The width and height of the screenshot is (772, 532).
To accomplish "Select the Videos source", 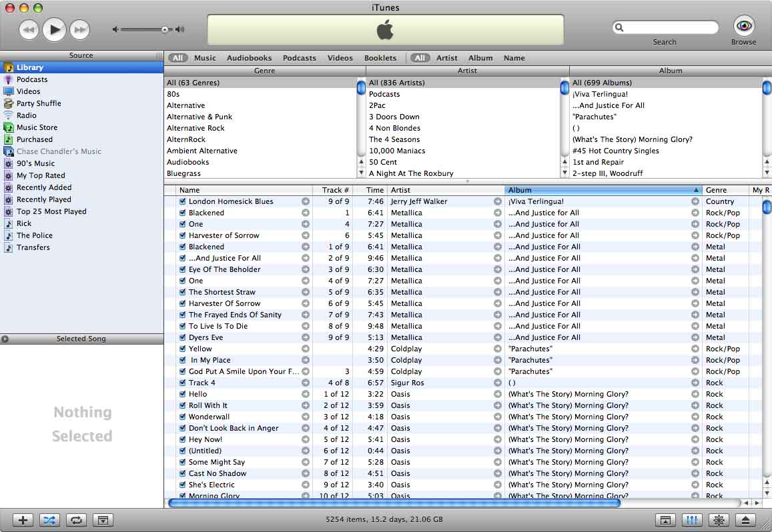I will pyautogui.click(x=81, y=91).
